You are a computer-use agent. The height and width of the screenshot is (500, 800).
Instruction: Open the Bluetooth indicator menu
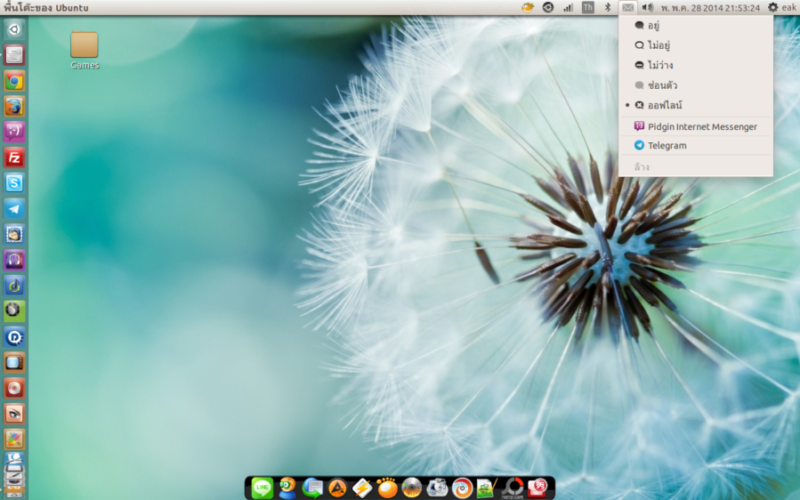[608, 7]
